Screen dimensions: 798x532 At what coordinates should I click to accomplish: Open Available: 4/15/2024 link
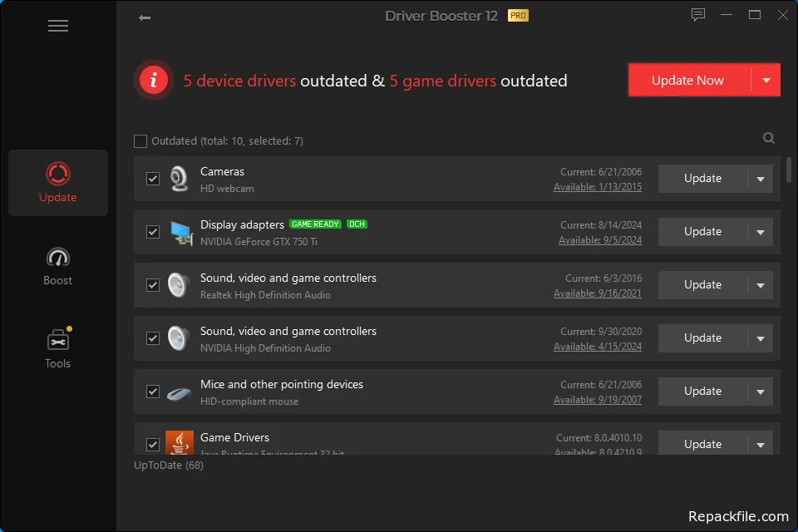click(x=598, y=346)
